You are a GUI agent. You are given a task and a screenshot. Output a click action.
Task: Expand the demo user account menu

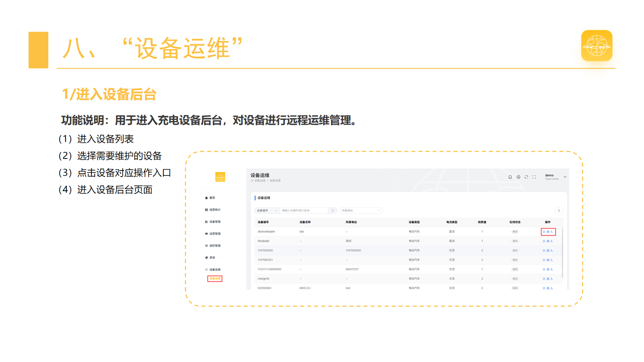click(x=556, y=177)
